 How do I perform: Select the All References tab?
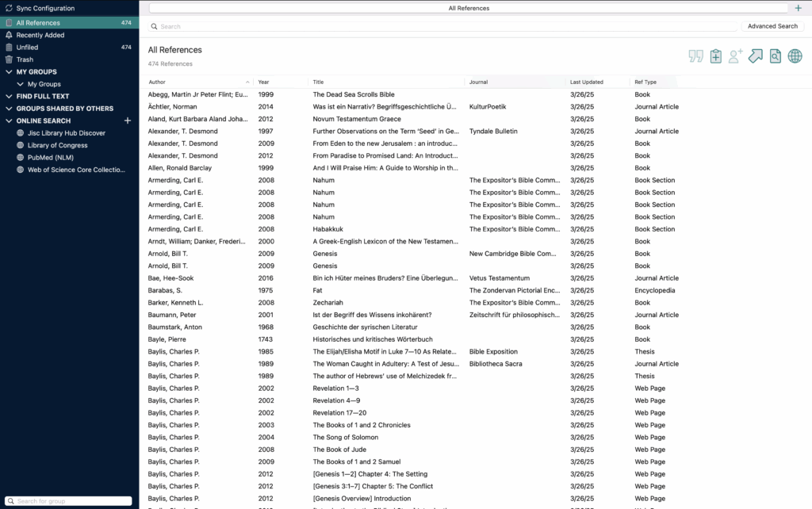469,8
